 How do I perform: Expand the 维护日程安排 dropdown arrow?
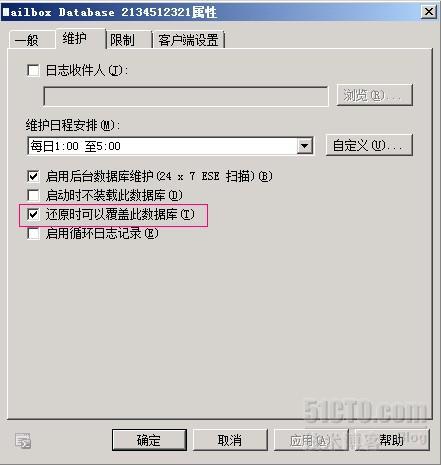(305, 146)
